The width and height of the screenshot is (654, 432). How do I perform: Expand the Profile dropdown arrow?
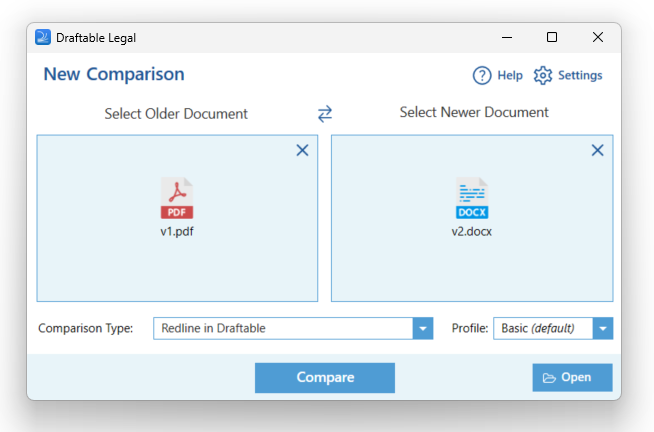[x=603, y=328]
